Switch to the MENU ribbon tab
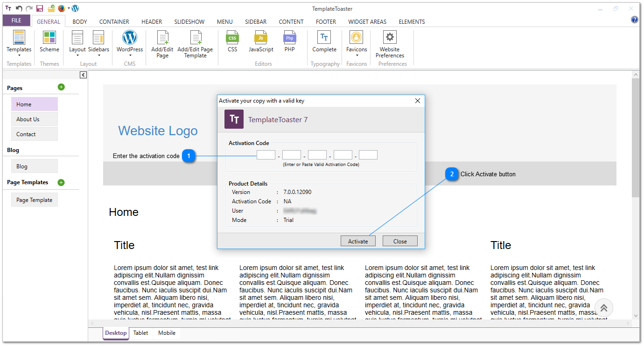Image resolution: width=644 pixels, height=346 pixels. coord(224,21)
